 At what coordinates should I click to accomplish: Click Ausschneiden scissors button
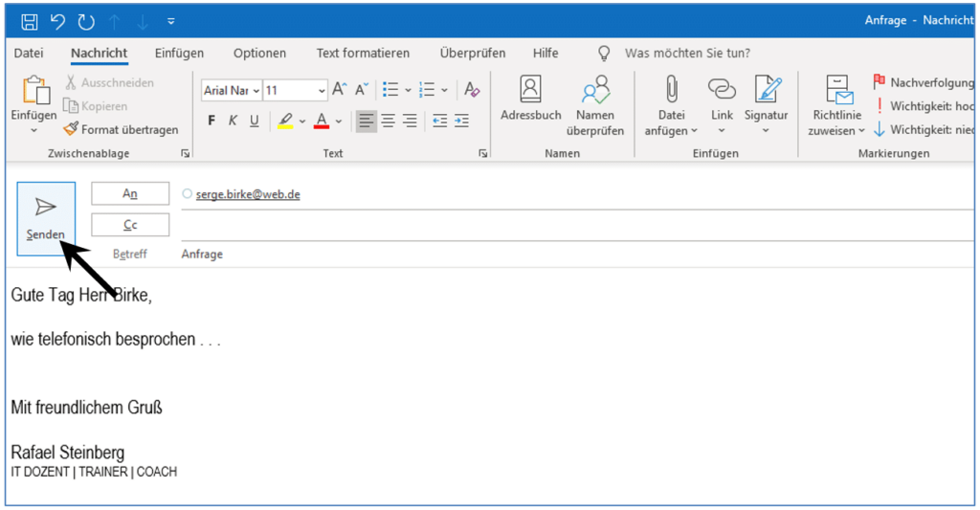coord(109,82)
